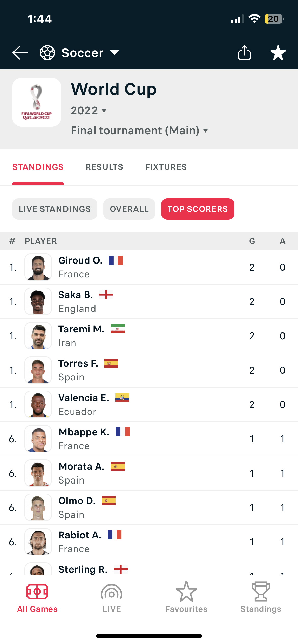The image size is (298, 644).
Task: Tap the soccer ball icon
Action: (47, 53)
